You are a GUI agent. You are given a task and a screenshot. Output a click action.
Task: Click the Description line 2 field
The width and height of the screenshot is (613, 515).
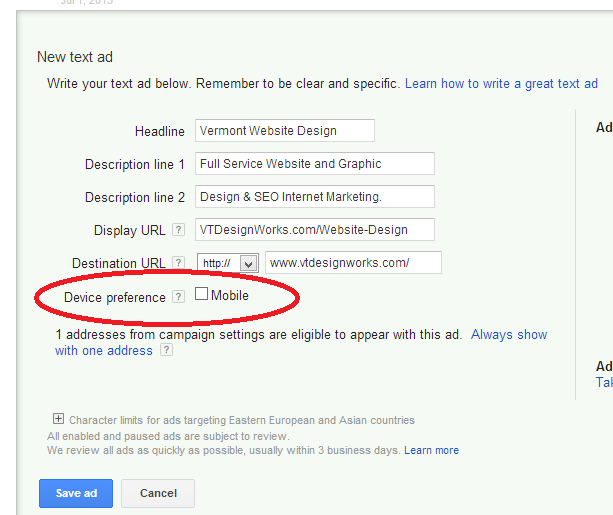coord(315,196)
